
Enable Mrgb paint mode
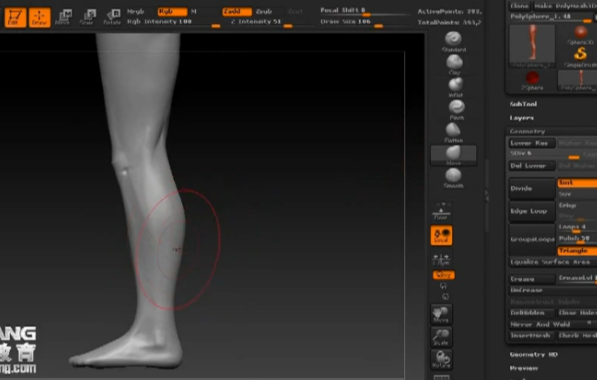[x=136, y=11]
